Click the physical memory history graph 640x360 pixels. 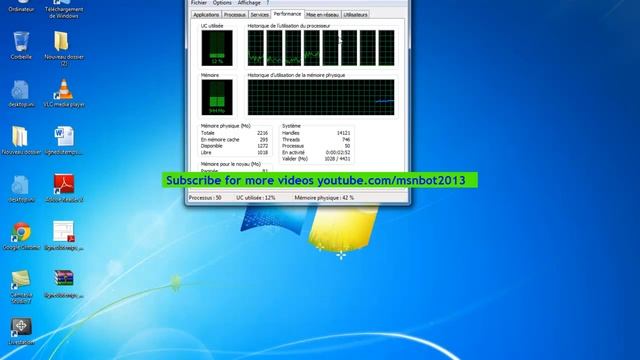pyautogui.click(x=321, y=97)
